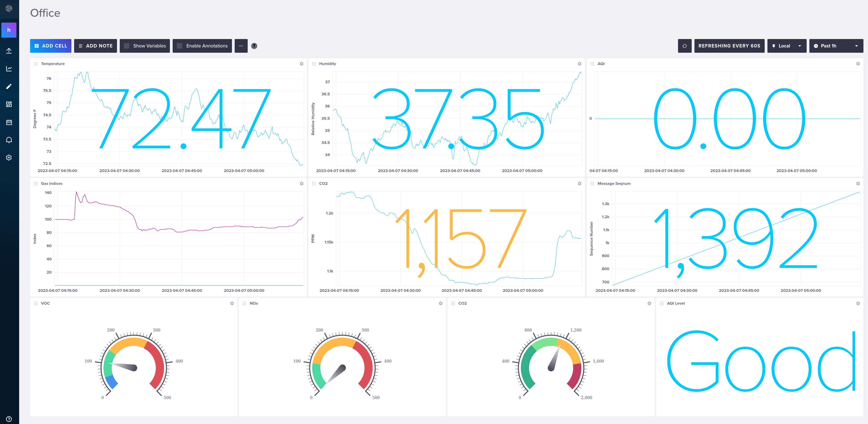Click the ADD NOTE button
This screenshot has width=868, height=424.
(95, 46)
